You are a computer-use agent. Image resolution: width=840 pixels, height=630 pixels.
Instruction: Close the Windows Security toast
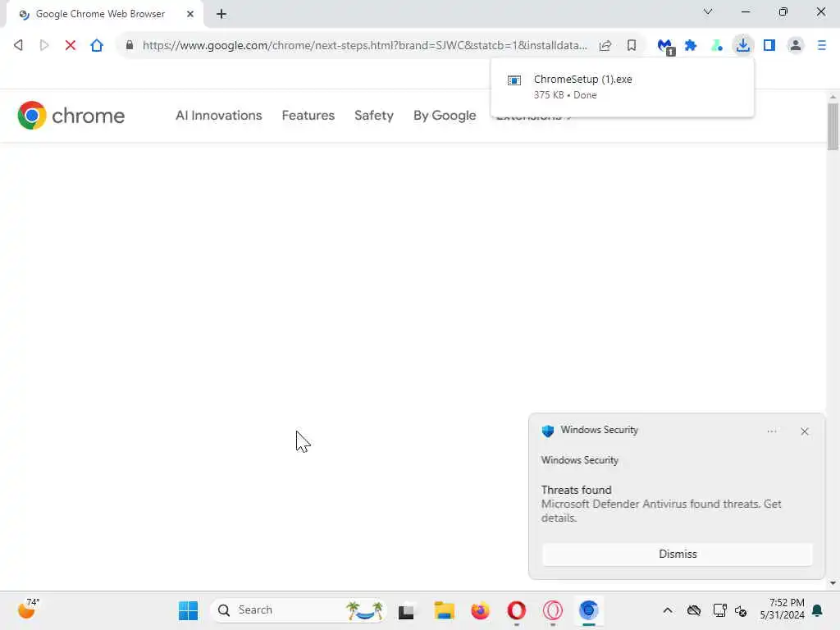[805, 431]
